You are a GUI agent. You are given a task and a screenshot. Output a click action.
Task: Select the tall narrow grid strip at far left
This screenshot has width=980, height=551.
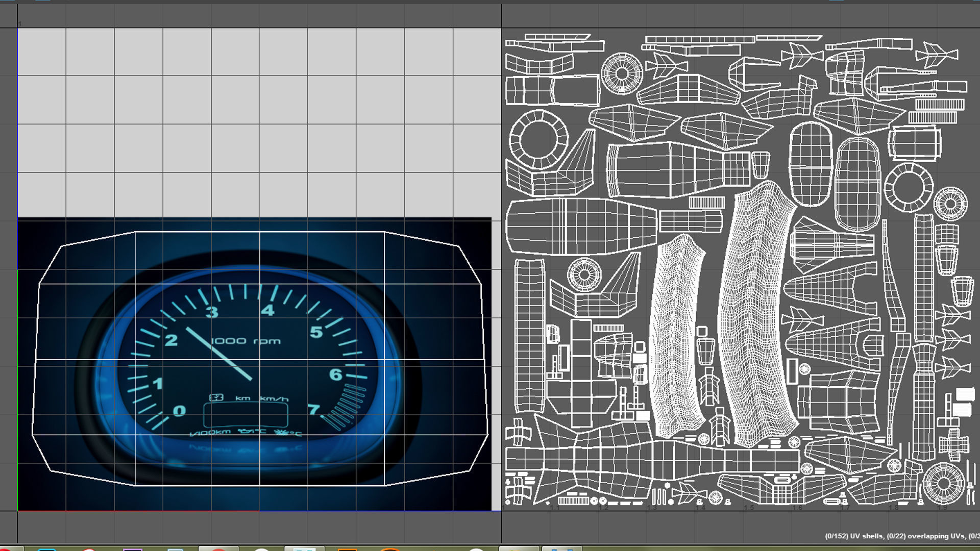click(529, 336)
